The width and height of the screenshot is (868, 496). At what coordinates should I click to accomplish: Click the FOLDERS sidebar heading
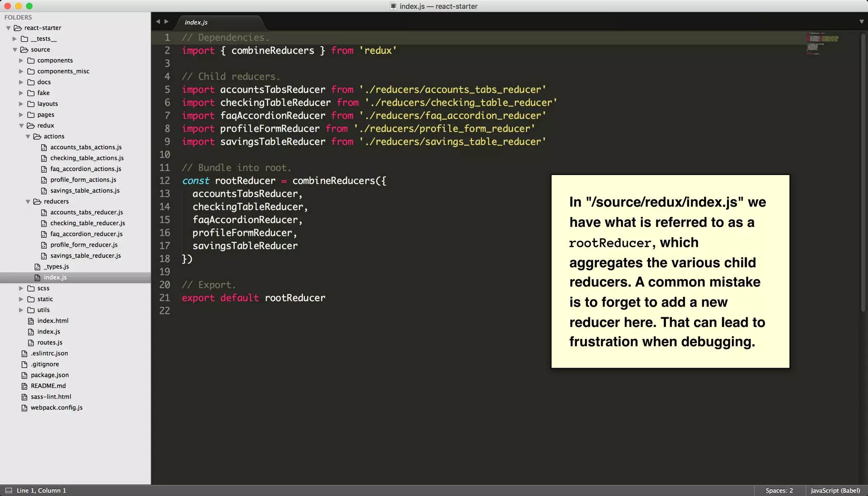tap(18, 17)
